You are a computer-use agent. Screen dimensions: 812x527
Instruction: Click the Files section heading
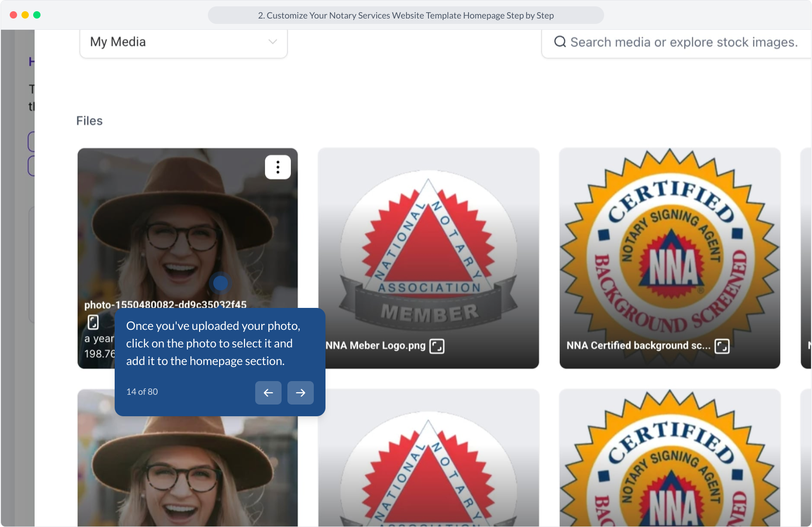[x=89, y=121]
